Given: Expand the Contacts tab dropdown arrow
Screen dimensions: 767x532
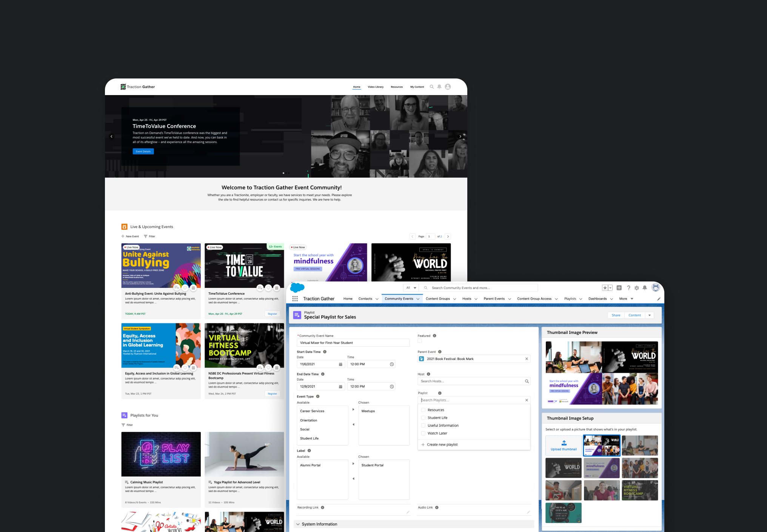Looking at the screenshot, I should 377,299.
